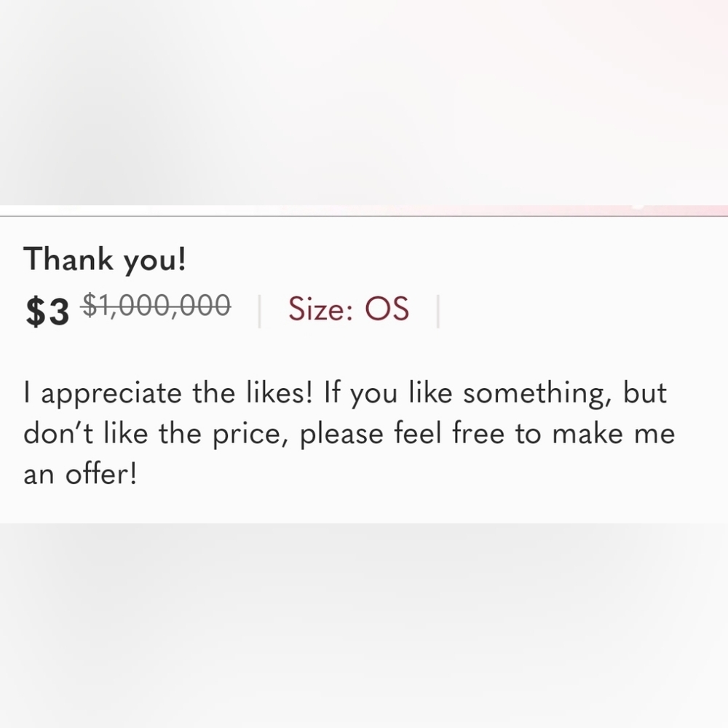Click the "I appreciate the likes!" sentence
Screen dimensions: 728x728
click(168, 394)
